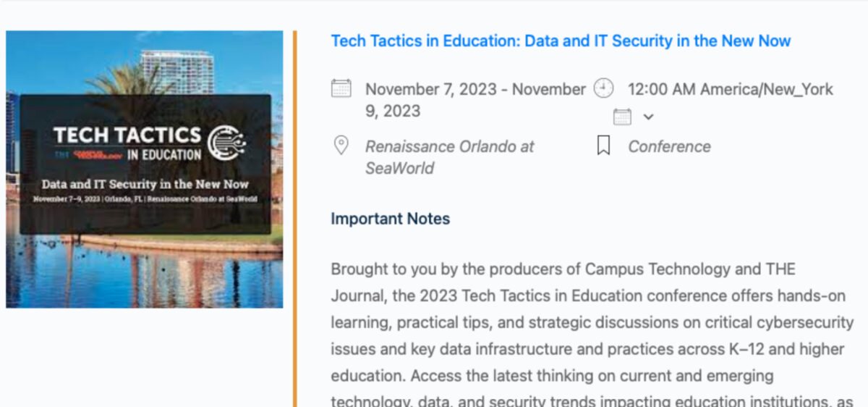Click the calendar icon beside the event dates
This screenshot has height=407, width=868.
pos(341,88)
